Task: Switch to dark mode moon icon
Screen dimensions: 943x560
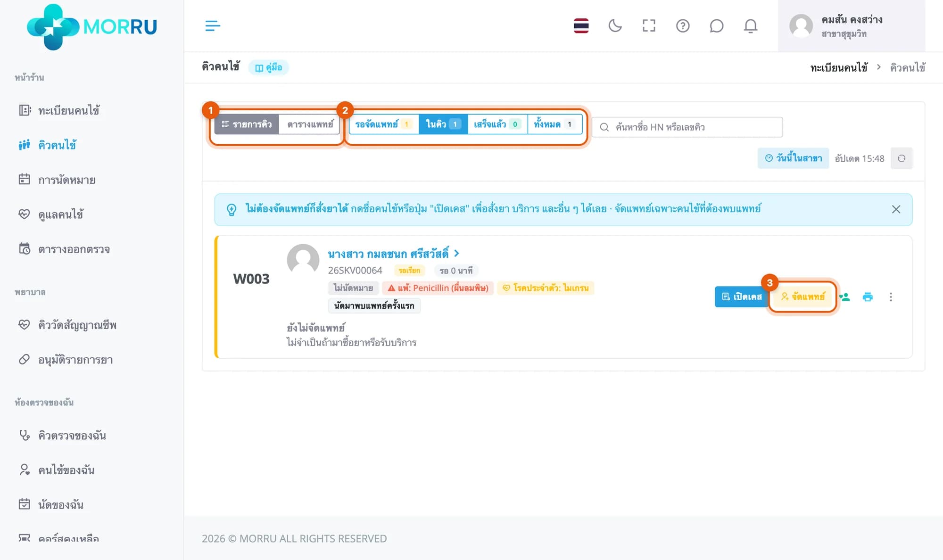Action: [615, 25]
